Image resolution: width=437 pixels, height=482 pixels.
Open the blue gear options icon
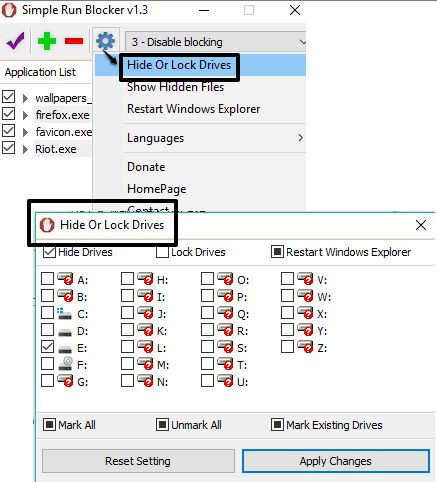pos(105,41)
